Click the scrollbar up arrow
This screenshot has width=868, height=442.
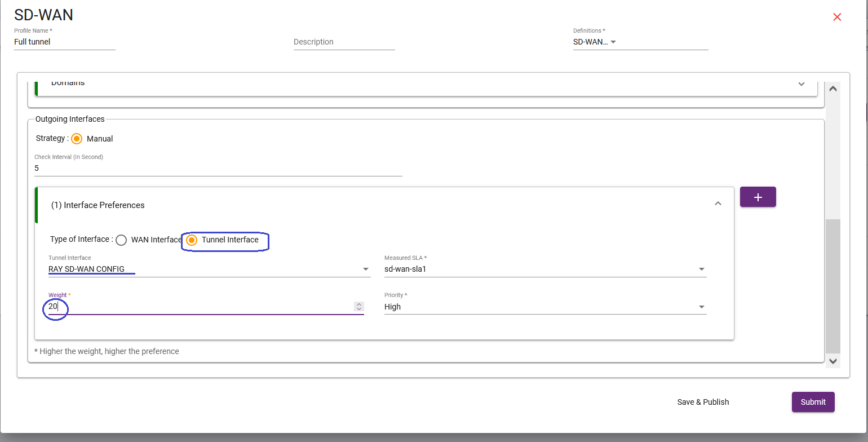pos(833,89)
